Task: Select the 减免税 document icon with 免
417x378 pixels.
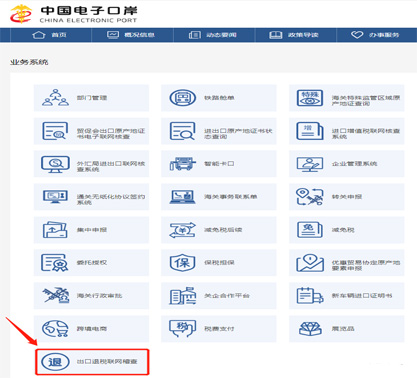Action: pyautogui.click(x=310, y=230)
